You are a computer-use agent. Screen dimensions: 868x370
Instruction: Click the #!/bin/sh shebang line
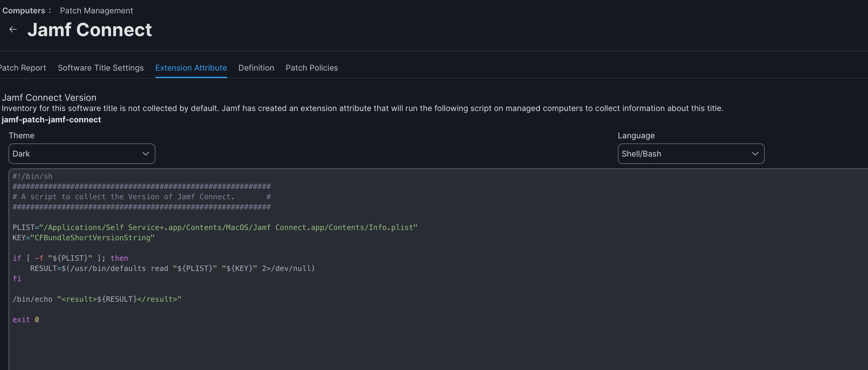pyautogui.click(x=32, y=176)
